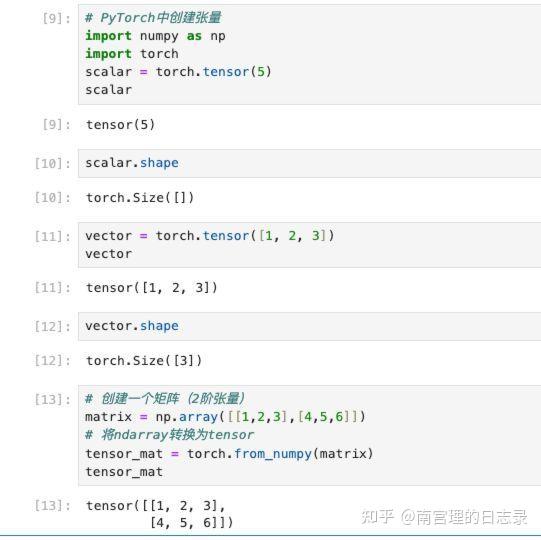This screenshot has width=541, height=540.
Task: Click the [10] input prompt beside scalar.shape
Action: pyautogui.click(x=52, y=163)
